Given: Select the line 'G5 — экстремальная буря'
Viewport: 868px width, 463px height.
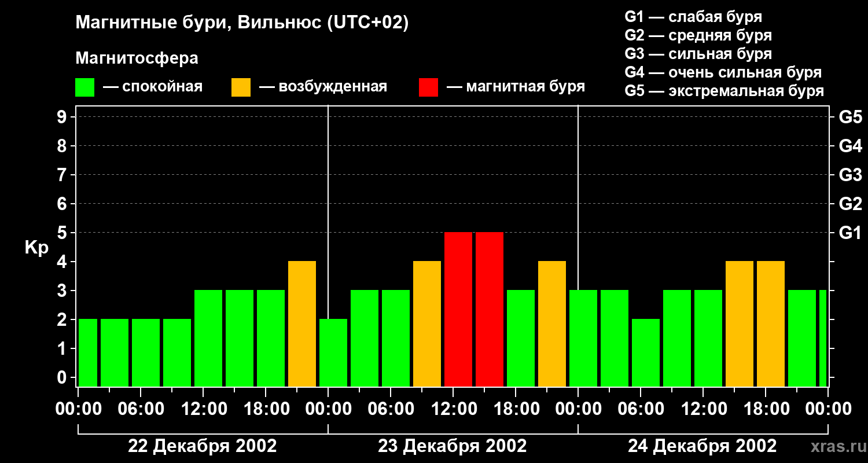Looking at the screenshot, I should point(724,91).
